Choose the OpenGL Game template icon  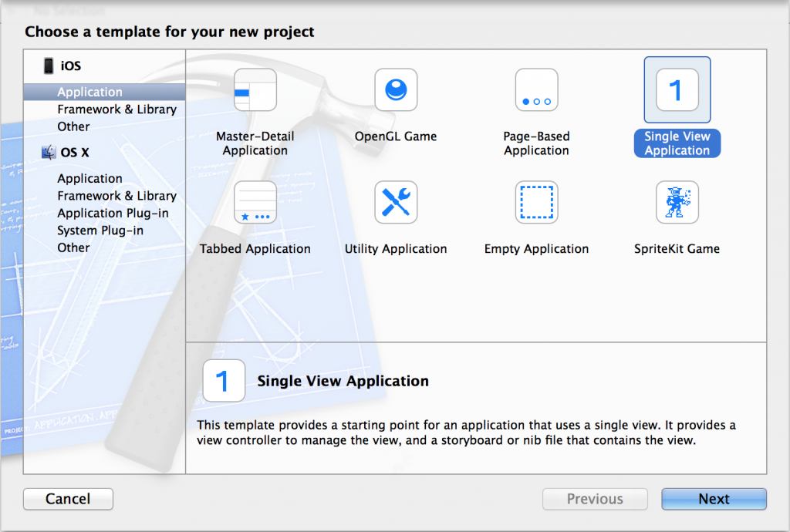[x=396, y=90]
